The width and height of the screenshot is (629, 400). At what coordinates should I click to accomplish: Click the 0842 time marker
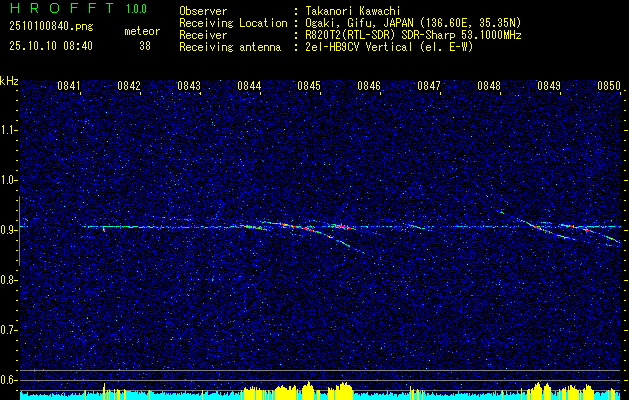129,85
